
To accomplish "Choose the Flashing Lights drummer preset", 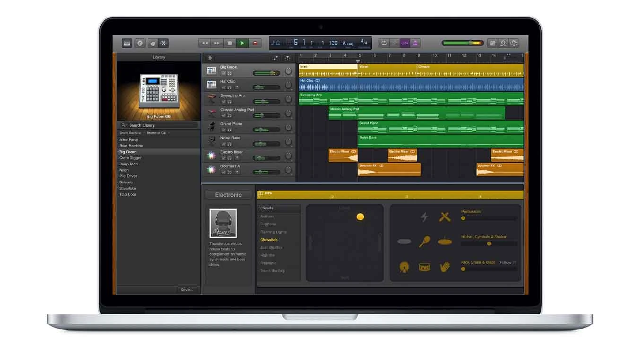I will click(273, 232).
